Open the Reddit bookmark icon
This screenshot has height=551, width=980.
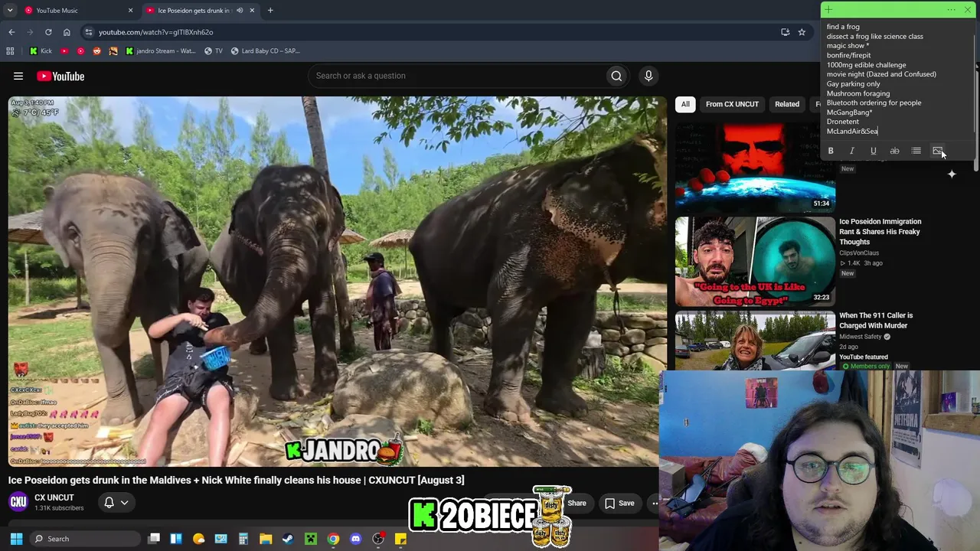point(96,51)
